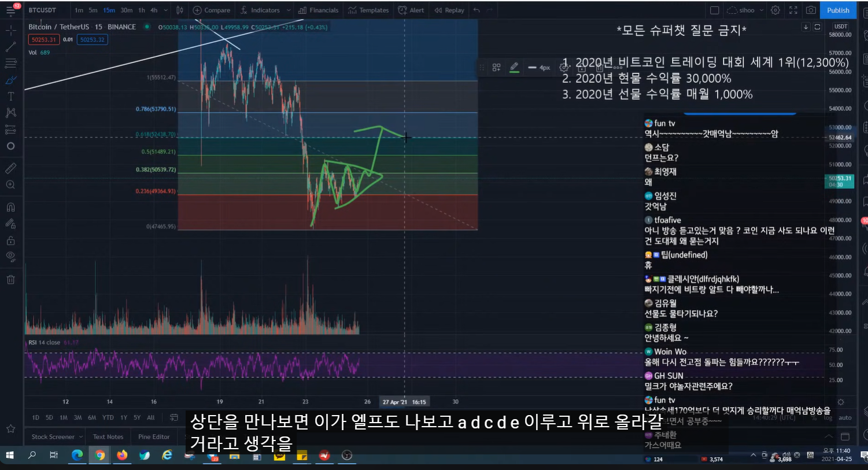This screenshot has width=868, height=470.
Task: Lock all drawing tools
Action: click(10, 240)
